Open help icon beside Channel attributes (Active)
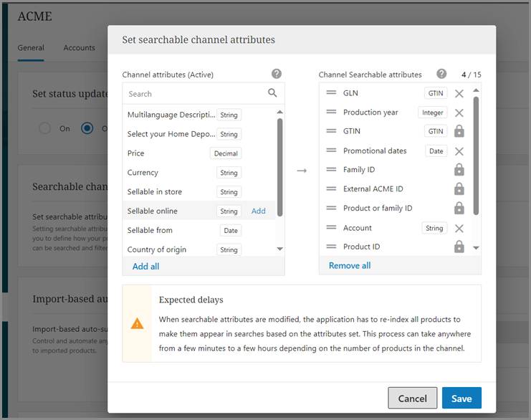 [x=277, y=74]
